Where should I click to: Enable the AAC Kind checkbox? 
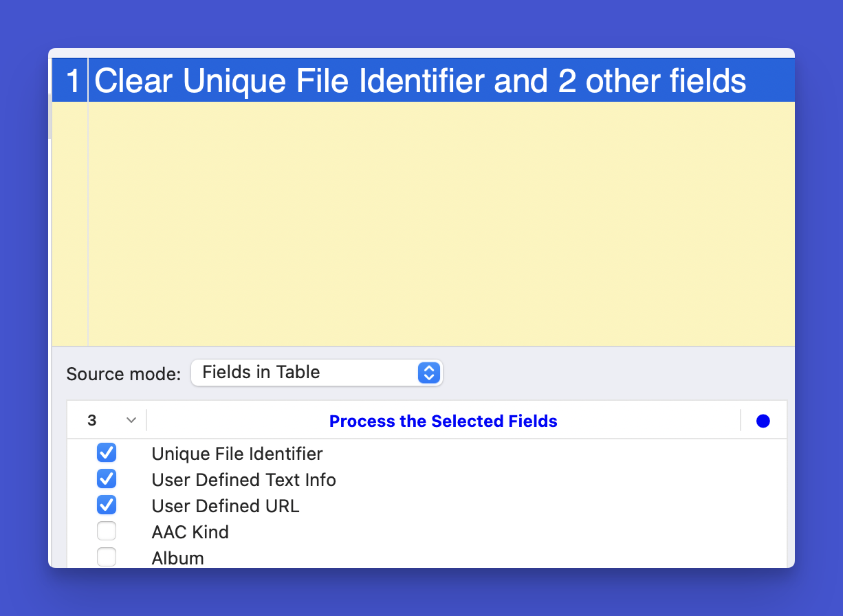point(107,531)
